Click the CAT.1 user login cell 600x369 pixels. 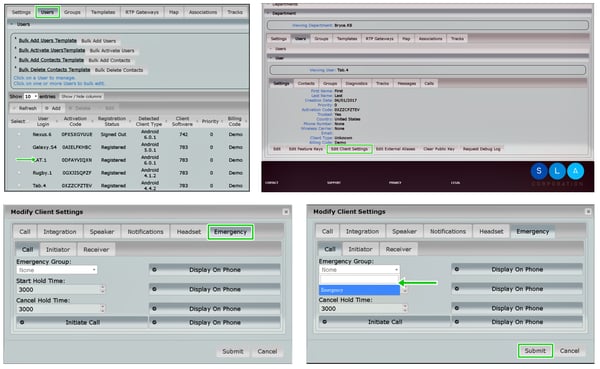click(x=41, y=160)
